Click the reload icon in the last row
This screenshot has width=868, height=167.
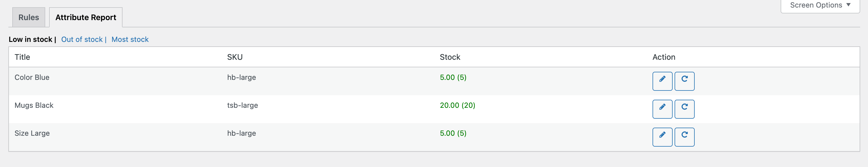pos(684,137)
